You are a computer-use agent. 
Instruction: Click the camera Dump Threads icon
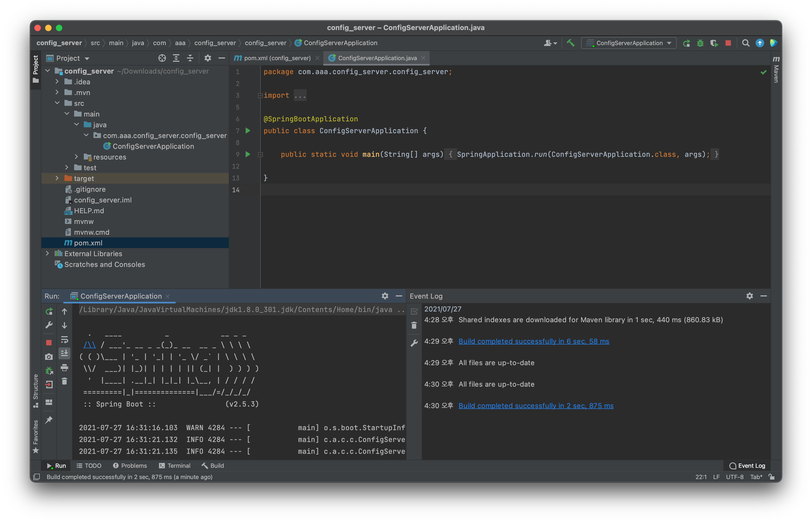49,357
